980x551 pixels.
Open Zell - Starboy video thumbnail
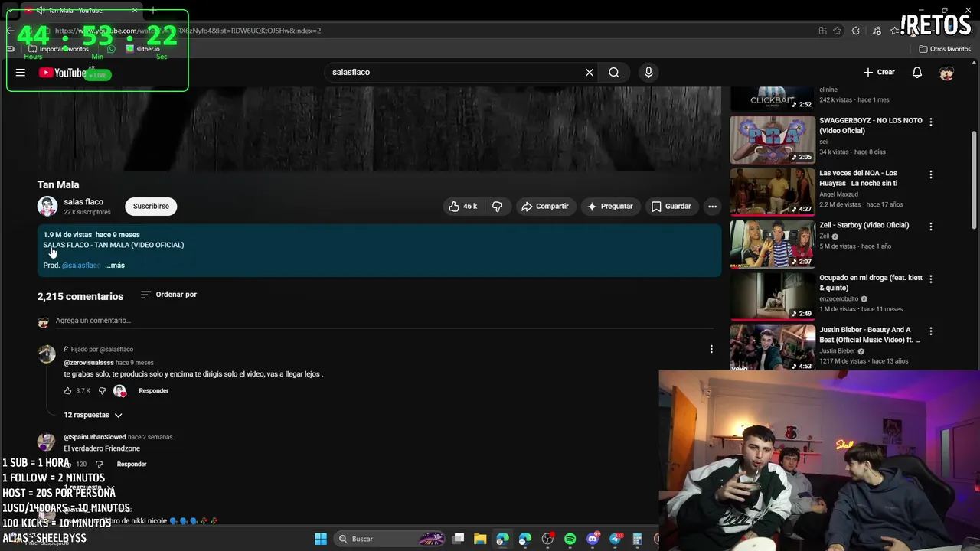click(772, 244)
